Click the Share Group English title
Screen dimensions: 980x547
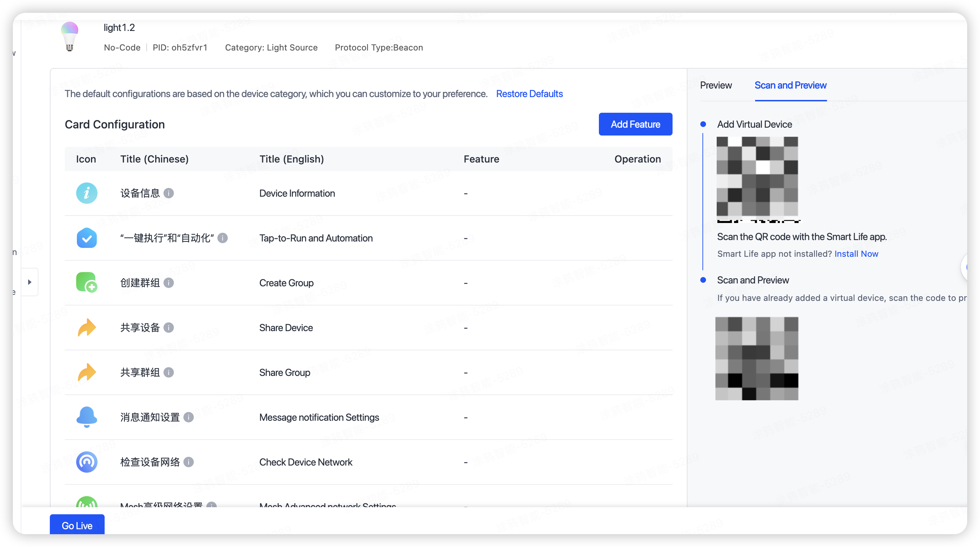coord(285,373)
